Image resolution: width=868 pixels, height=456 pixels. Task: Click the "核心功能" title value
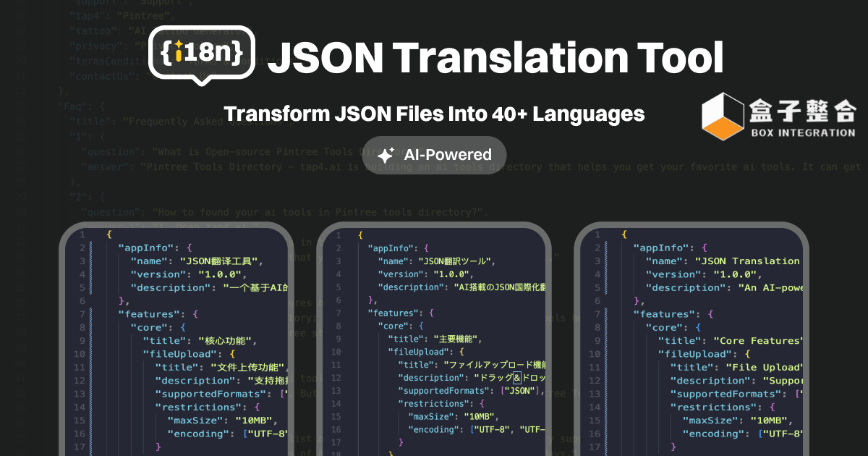(x=227, y=341)
